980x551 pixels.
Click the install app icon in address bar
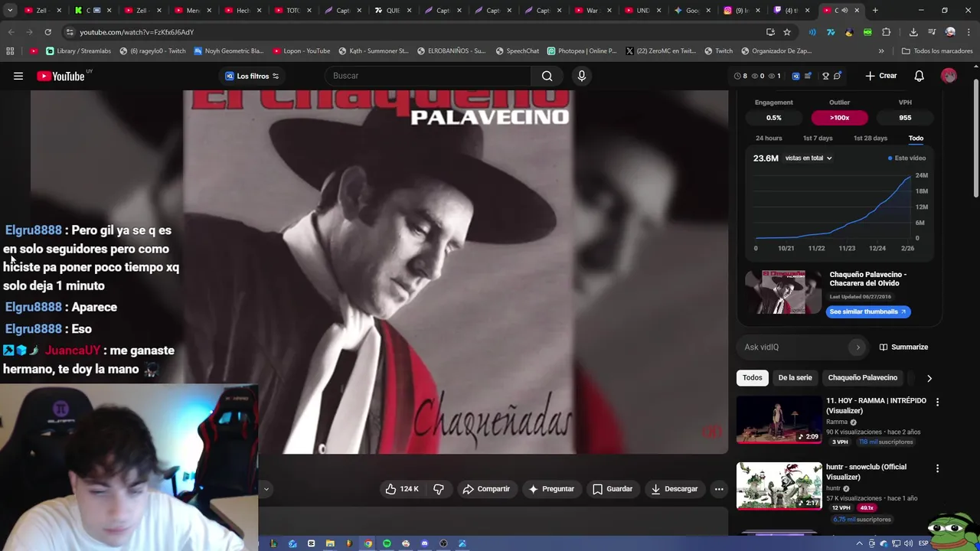pos(770,32)
